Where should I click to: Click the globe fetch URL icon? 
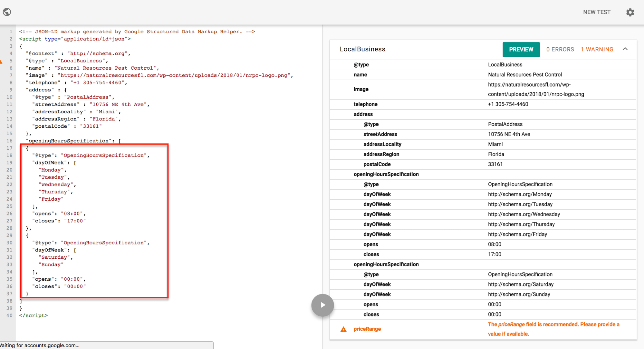pos(7,12)
